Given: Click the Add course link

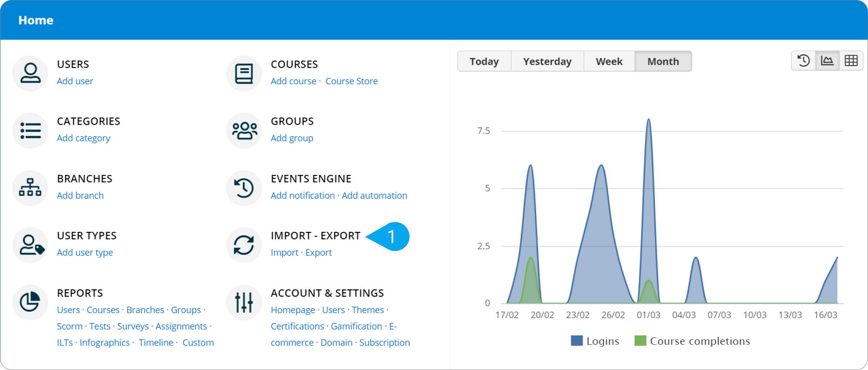Looking at the screenshot, I should point(293,81).
